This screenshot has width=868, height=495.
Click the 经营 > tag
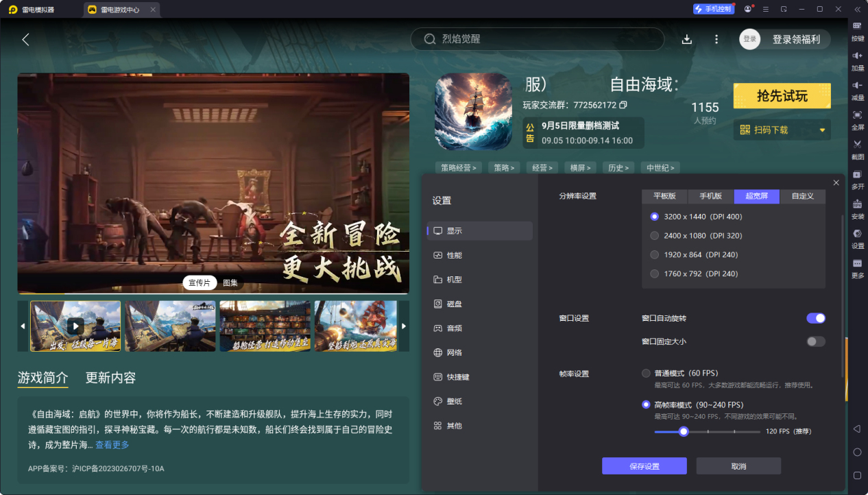542,167
